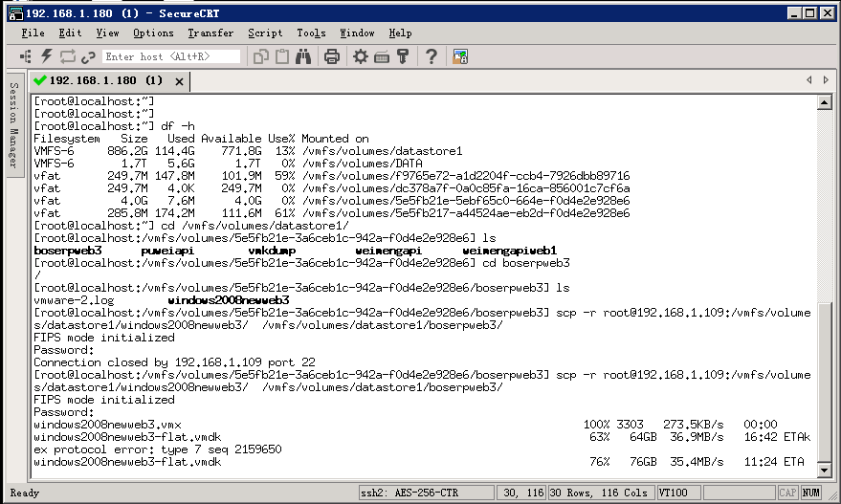Click the Reconnect toolbar icon
This screenshot has height=504, width=841.
[x=67, y=56]
